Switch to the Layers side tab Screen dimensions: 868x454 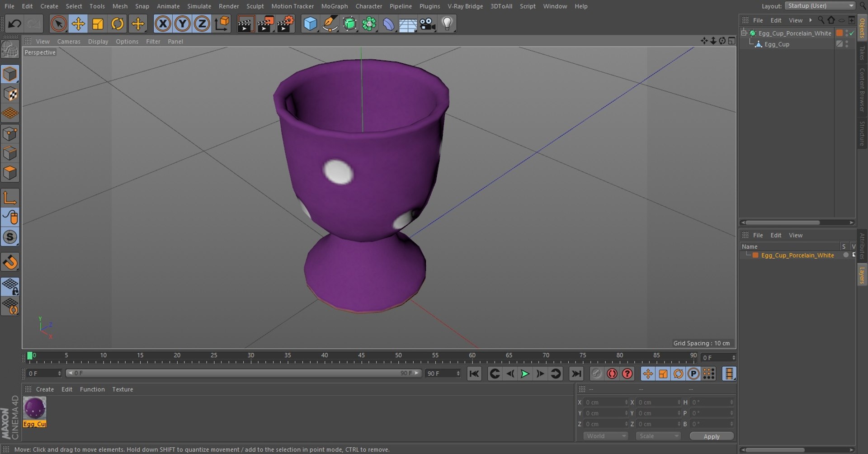coord(862,275)
